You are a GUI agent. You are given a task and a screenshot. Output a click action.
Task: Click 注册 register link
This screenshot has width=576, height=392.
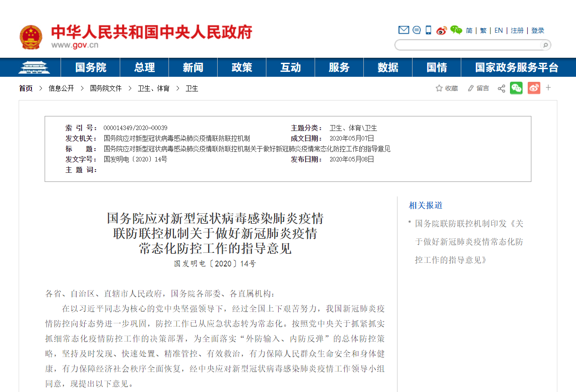click(517, 30)
